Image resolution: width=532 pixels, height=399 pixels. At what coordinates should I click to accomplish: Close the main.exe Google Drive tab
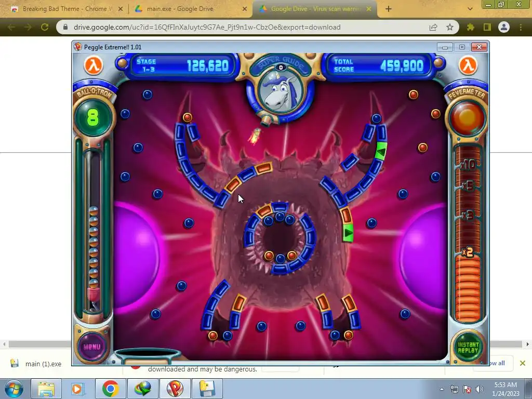(245, 9)
